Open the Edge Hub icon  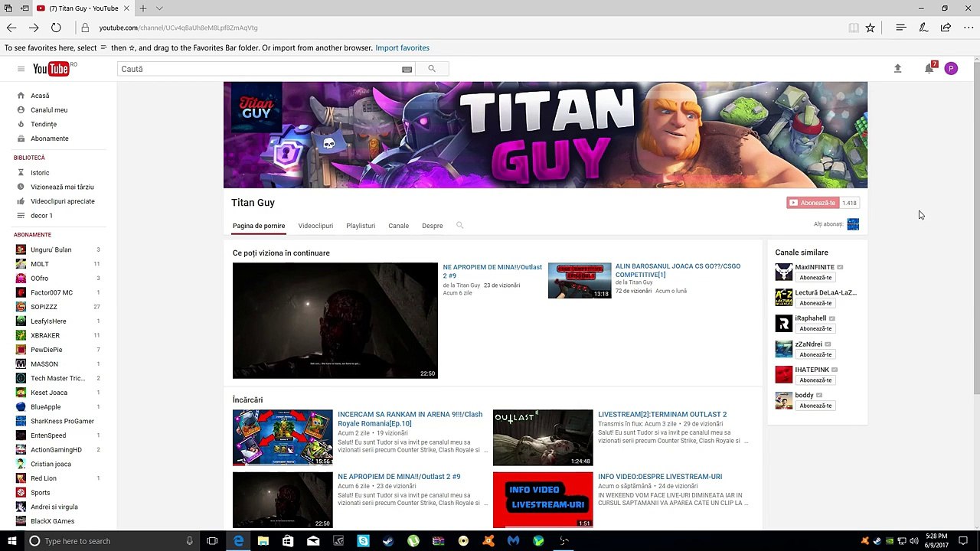coord(901,28)
